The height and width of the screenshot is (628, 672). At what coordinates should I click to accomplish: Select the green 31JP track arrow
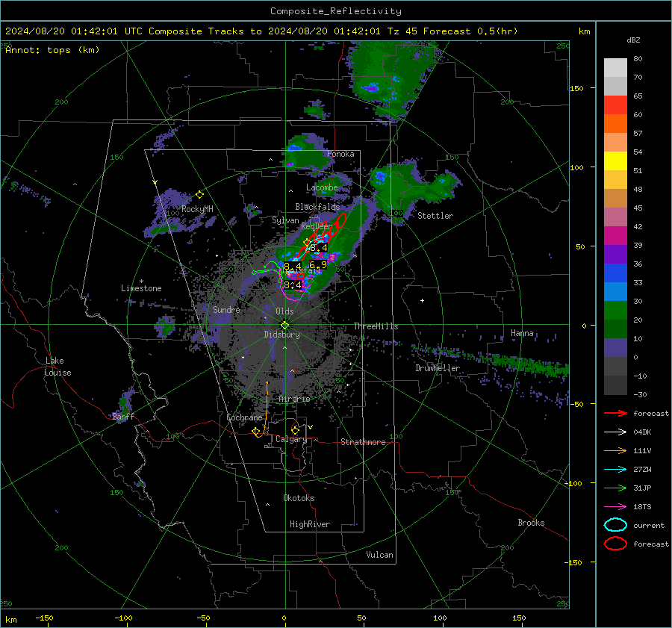tap(615, 488)
